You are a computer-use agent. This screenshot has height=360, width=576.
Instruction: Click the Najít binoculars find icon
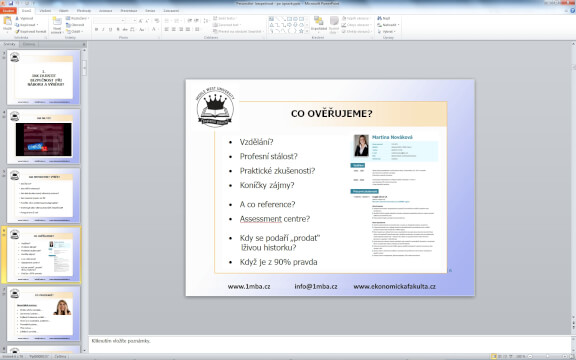coord(379,18)
